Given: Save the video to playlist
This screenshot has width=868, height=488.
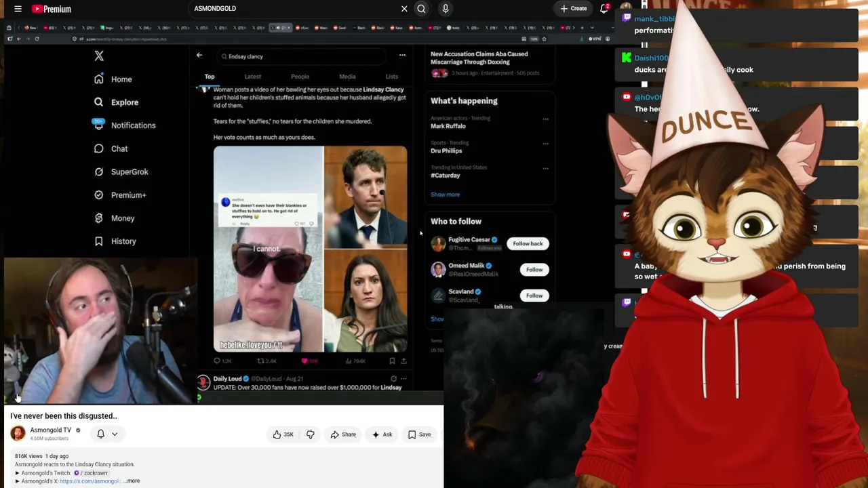Looking at the screenshot, I should pyautogui.click(x=419, y=434).
